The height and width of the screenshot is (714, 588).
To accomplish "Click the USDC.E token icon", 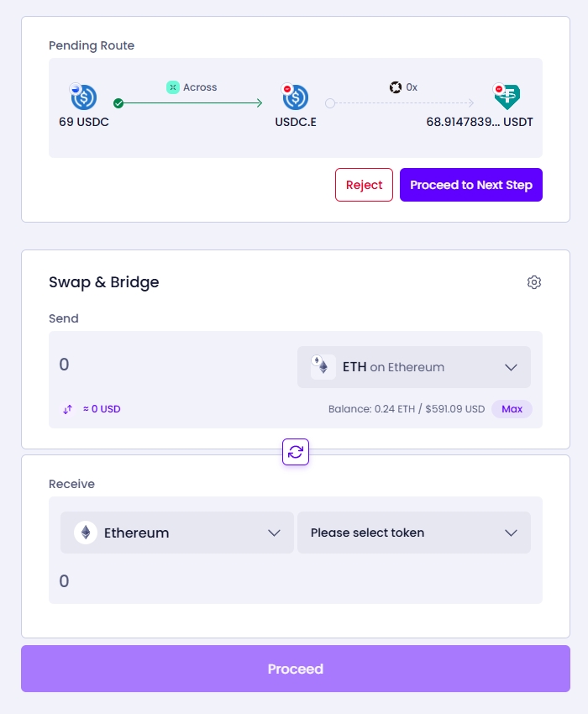I will (295, 97).
